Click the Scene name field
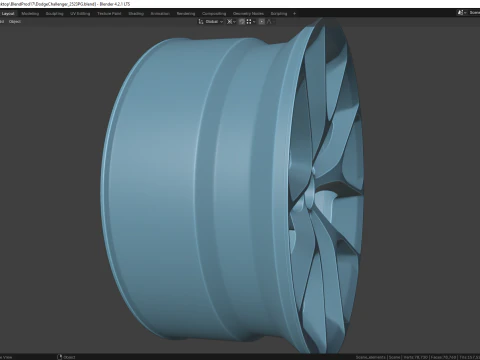 click(474, 13)
